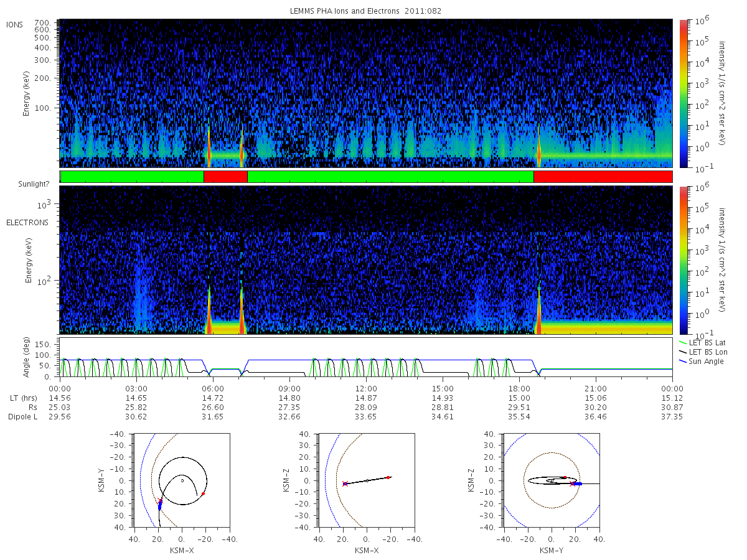Click the Dipole L row label
This screenshot has height=560, width=747.
click(22, 416)
